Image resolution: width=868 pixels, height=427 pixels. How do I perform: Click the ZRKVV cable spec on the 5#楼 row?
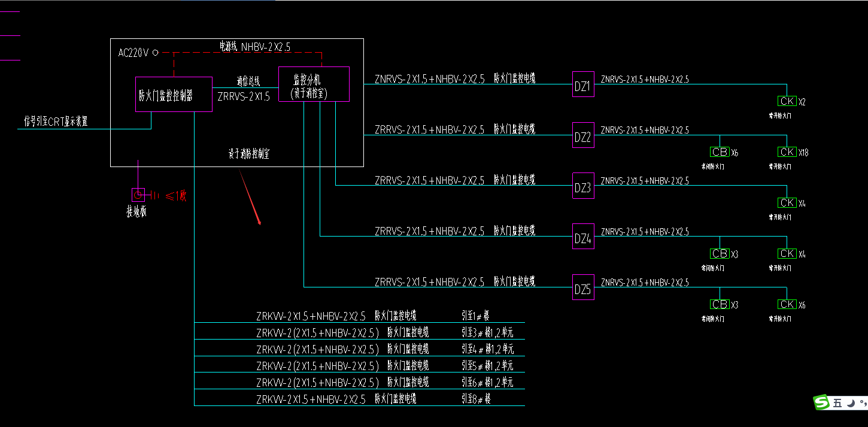(317, 367)
